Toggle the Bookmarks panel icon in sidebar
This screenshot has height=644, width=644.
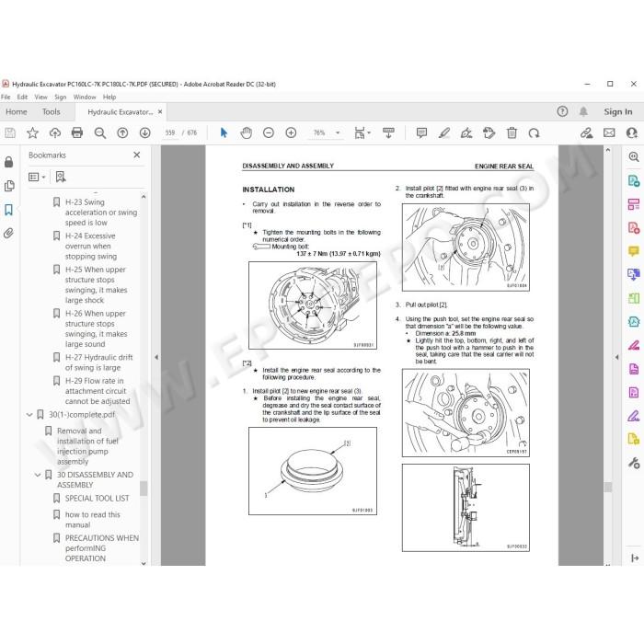click(8, 210)
